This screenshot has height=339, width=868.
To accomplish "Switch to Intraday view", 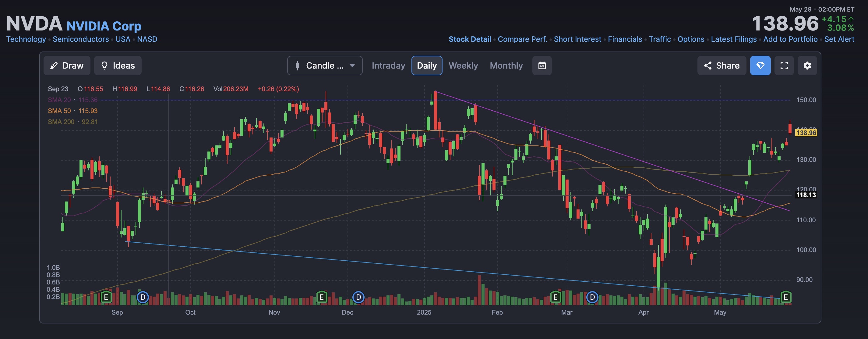I will tap(388, 66).
